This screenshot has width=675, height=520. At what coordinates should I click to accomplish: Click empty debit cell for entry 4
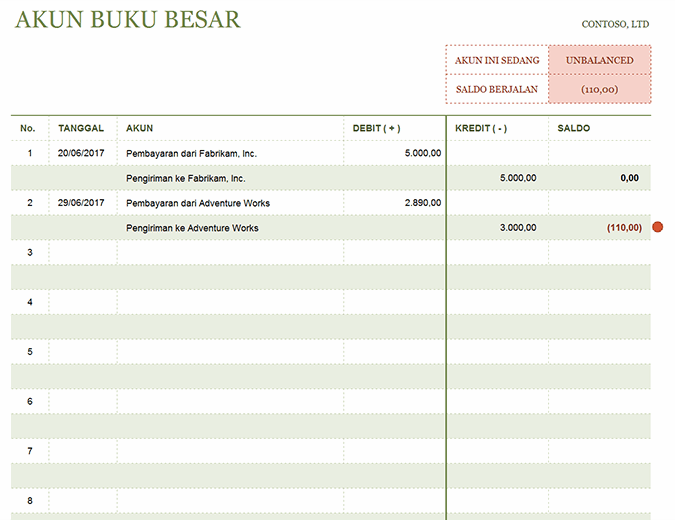coord(394,302)
